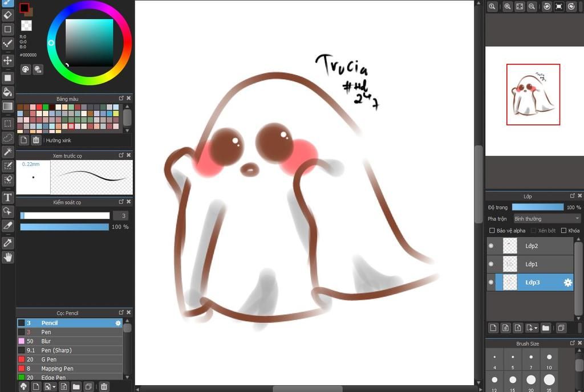
Task: Zoom in on the navigator
Action: tap(507, 6)
